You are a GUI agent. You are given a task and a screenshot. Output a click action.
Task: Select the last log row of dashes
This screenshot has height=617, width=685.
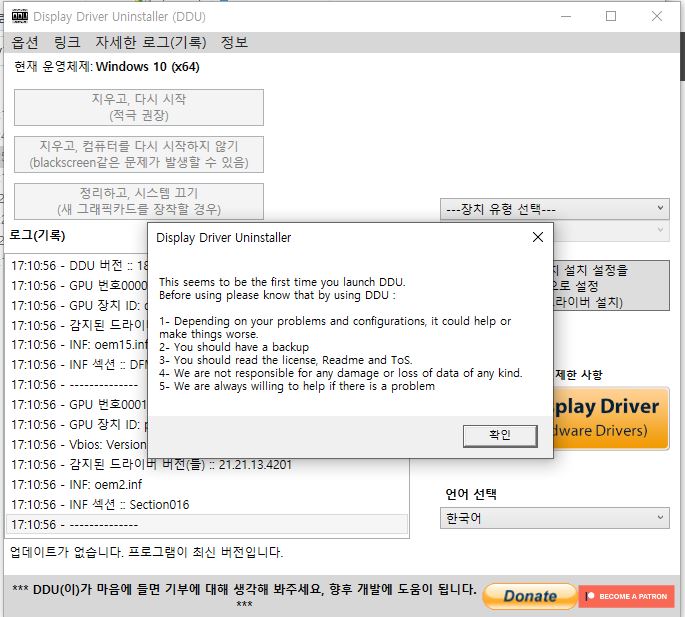point(208,524)
